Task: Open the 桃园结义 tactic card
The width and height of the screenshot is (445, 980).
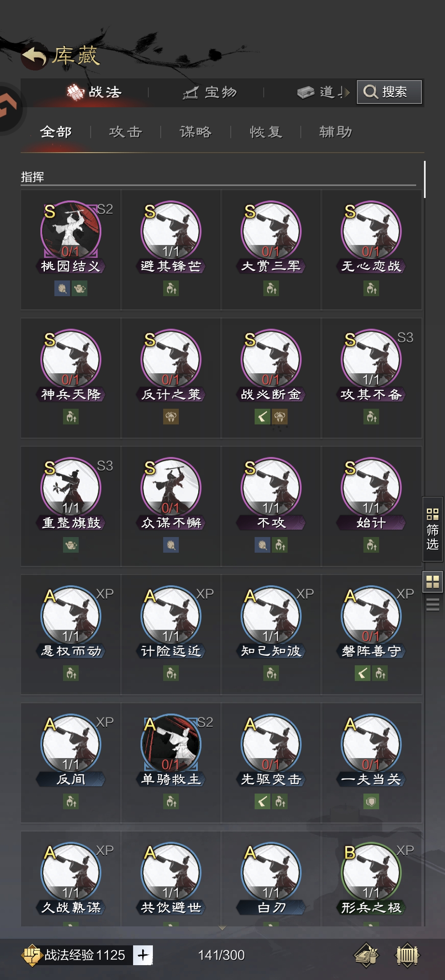Action: point(71,250)
